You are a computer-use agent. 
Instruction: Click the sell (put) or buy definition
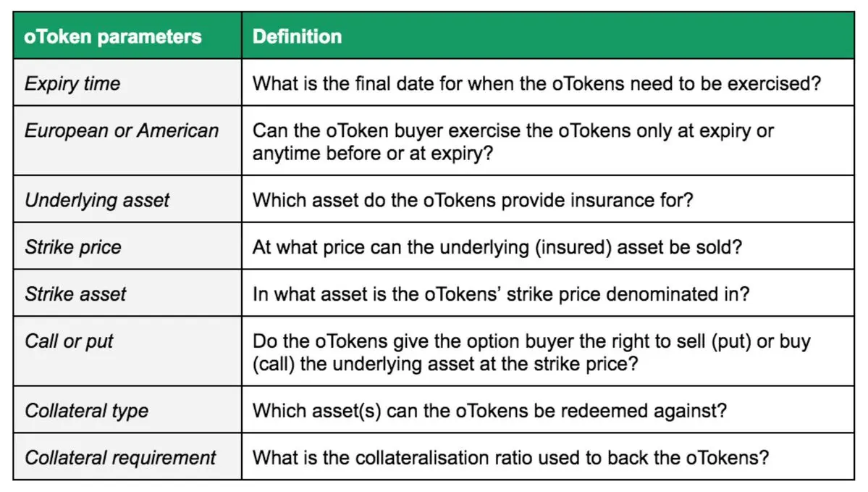click(x=531, y=352)
